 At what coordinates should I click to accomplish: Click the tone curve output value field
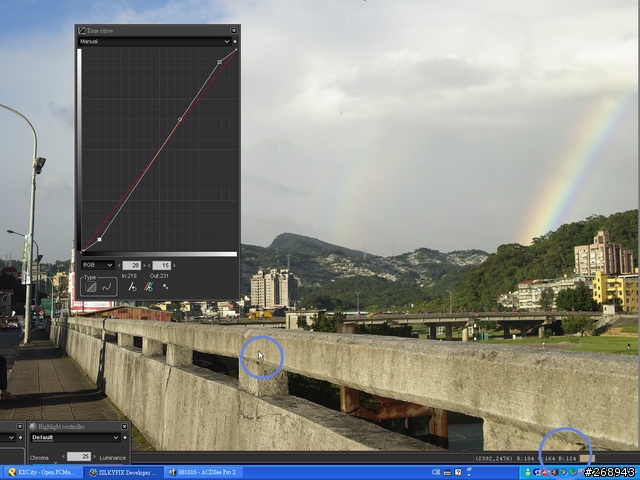pos(162,266)
